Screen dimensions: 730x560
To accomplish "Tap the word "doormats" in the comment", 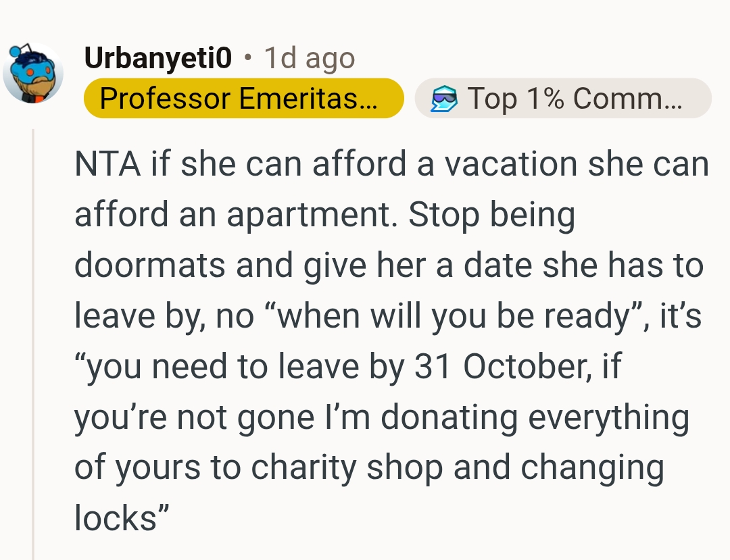I will tap(149, 265).
